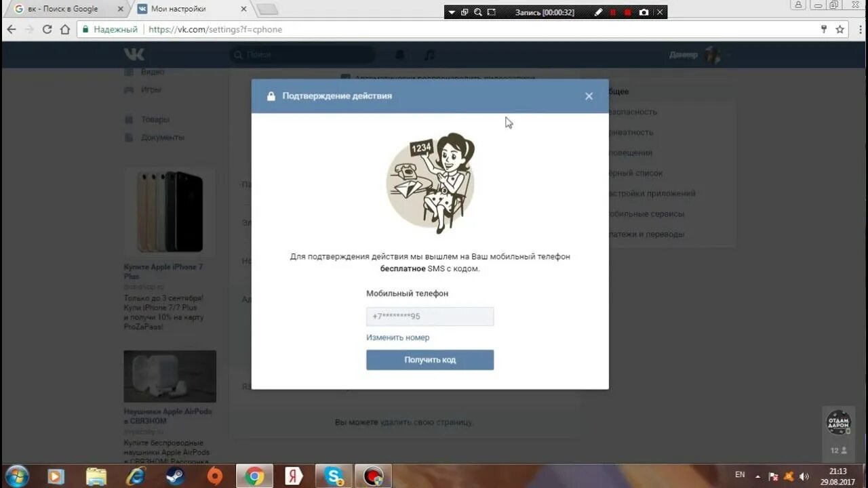Launch Internet Explorer from taskbar

pos(136,476)
